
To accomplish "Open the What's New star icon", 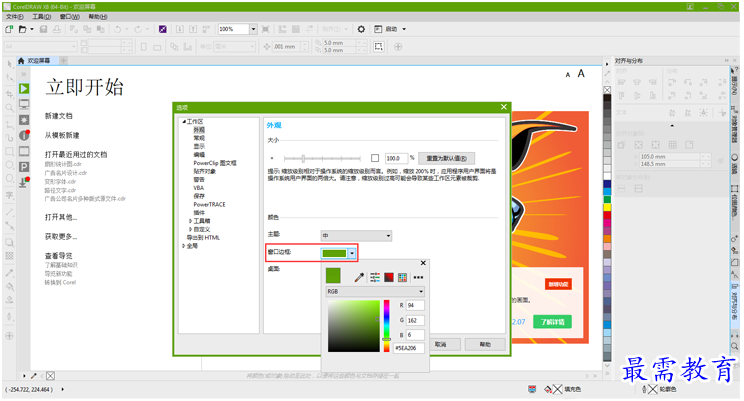I will tap(24, 120).
